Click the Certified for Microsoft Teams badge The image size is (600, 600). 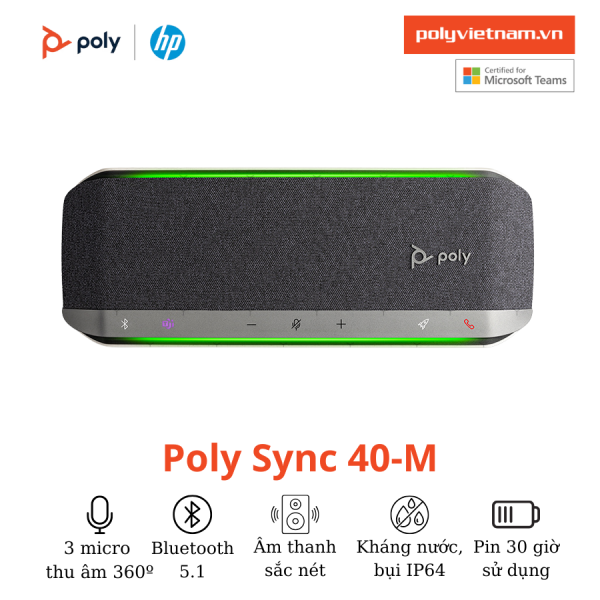[x=514, y=75]
